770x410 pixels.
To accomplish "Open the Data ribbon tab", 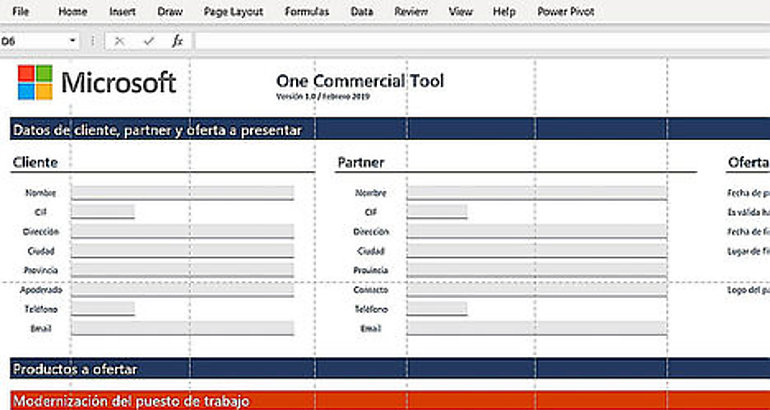I will coord(361,11).
